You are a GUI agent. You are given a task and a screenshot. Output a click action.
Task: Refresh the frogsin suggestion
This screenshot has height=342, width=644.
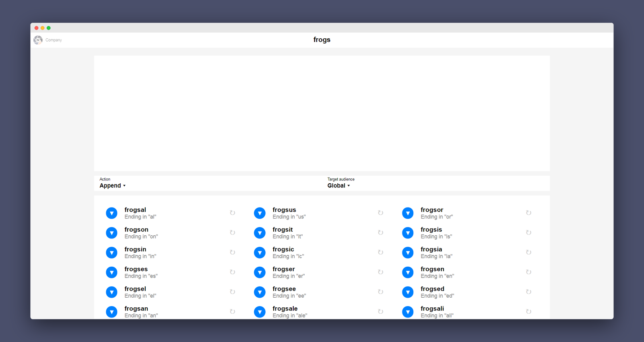click(x=232, y=252)
